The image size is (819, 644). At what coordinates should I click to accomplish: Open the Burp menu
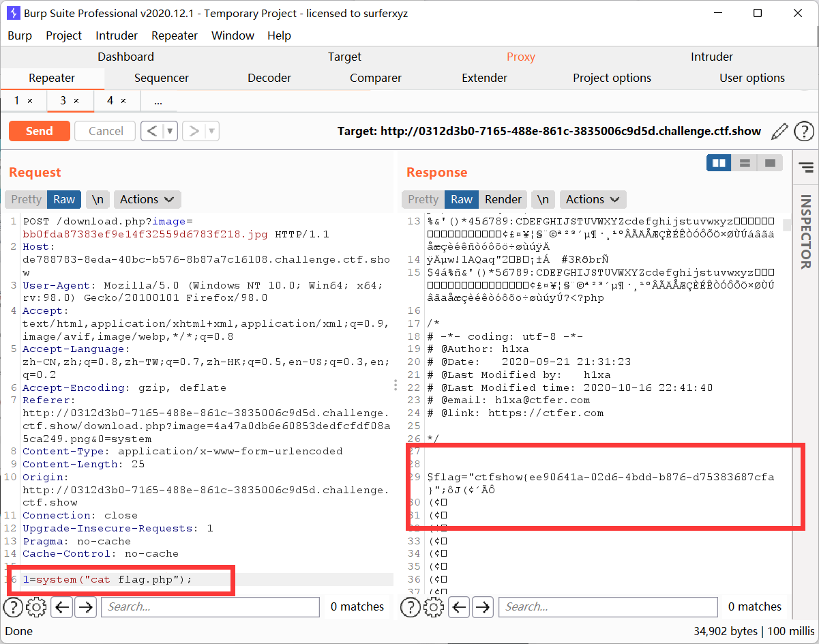click(20, 35)
